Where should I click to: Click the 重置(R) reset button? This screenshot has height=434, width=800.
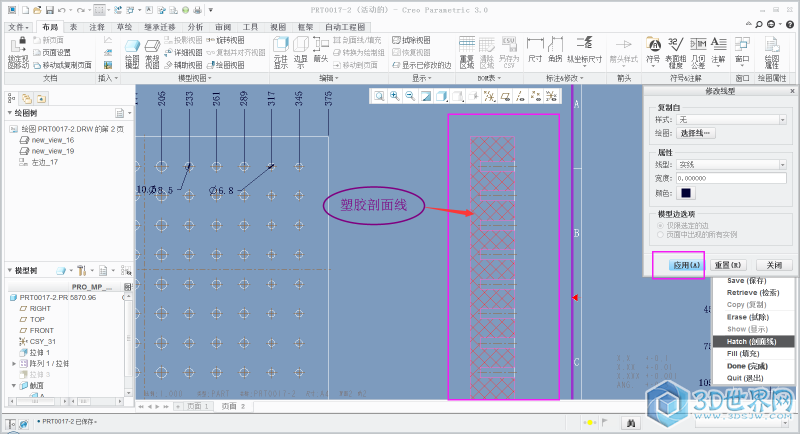click(x=728, y=265)
